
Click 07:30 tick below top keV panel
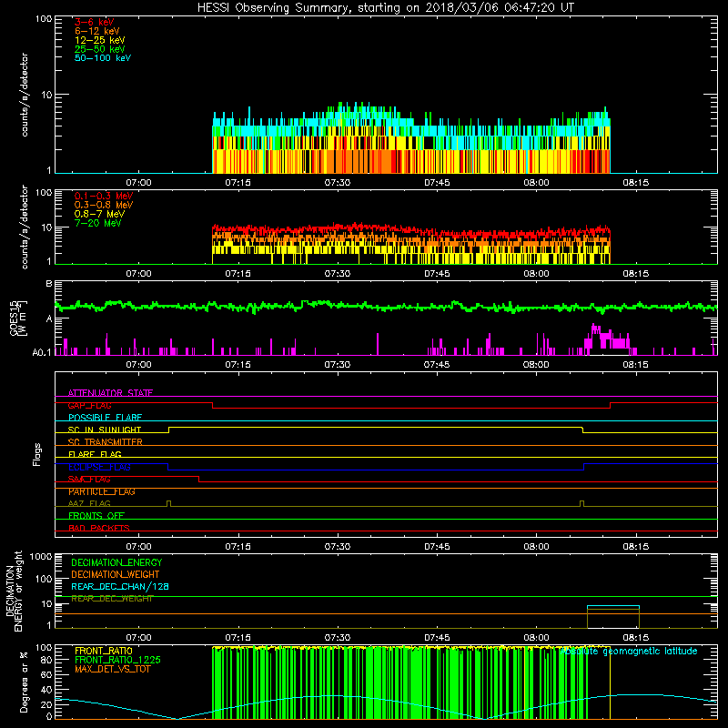coord(337,183)
